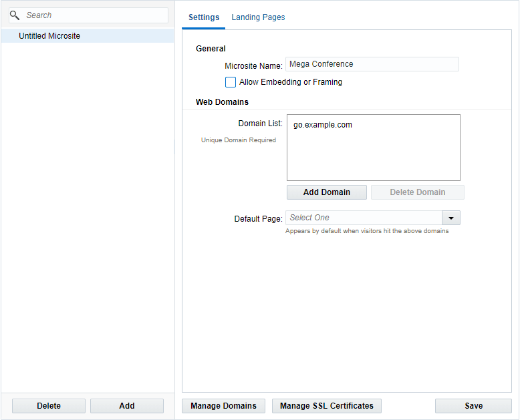Viewport: 520px width, 420px height.
Task: Switch to the Settings tab
Action: point(204,17)
